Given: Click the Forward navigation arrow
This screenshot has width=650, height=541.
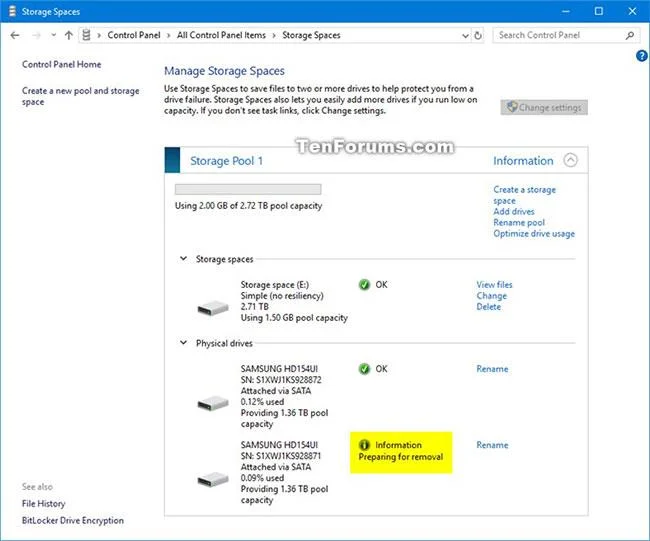Looking at the screenshot, I should click(x=36, y=35).
